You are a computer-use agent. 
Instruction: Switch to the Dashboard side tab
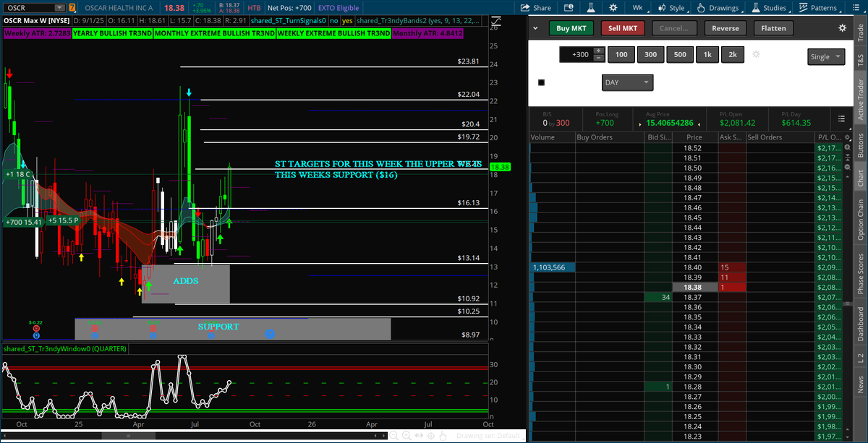tap(861, 324)
